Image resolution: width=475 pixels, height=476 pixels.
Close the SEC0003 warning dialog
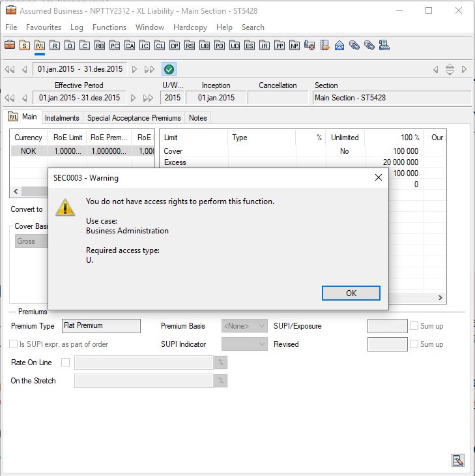(378, 177)
